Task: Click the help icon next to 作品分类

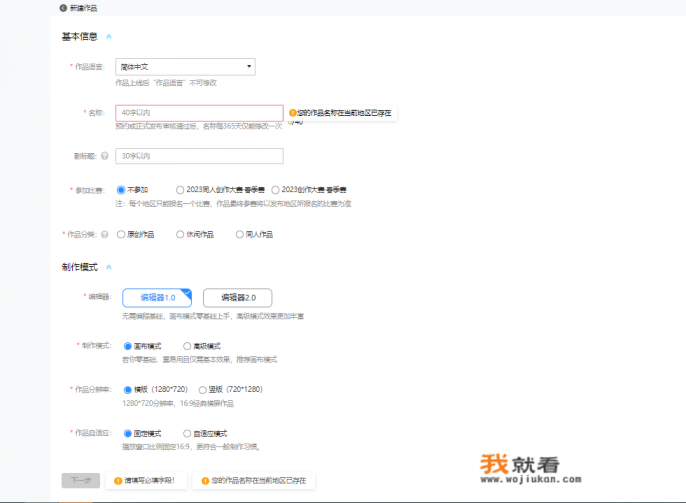Action: (x=105, y=234)
